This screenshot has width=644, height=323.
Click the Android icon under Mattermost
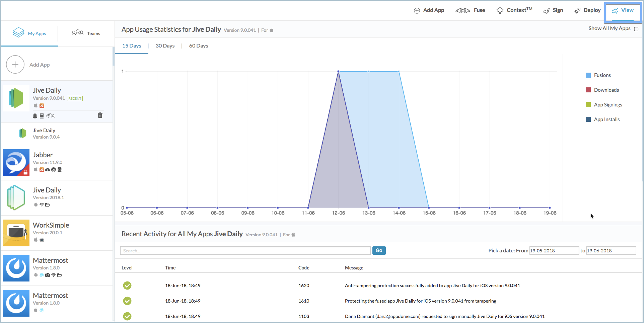35,275
